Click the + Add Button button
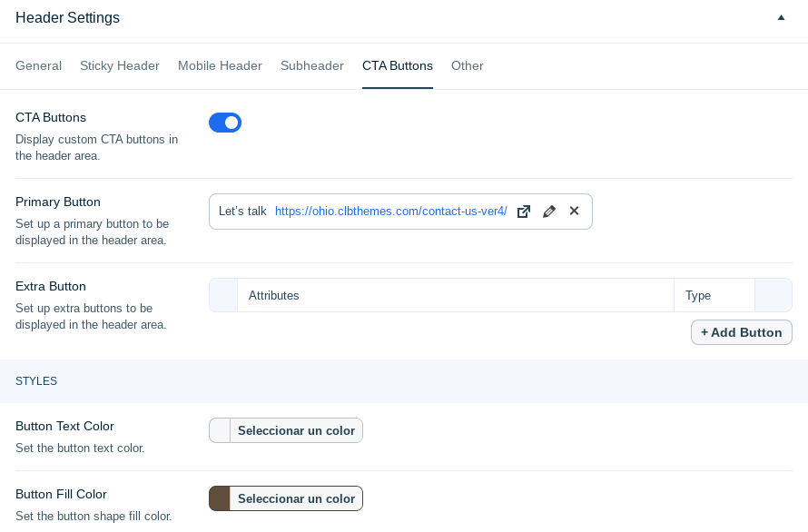808x532 pixels. point(742,332)
